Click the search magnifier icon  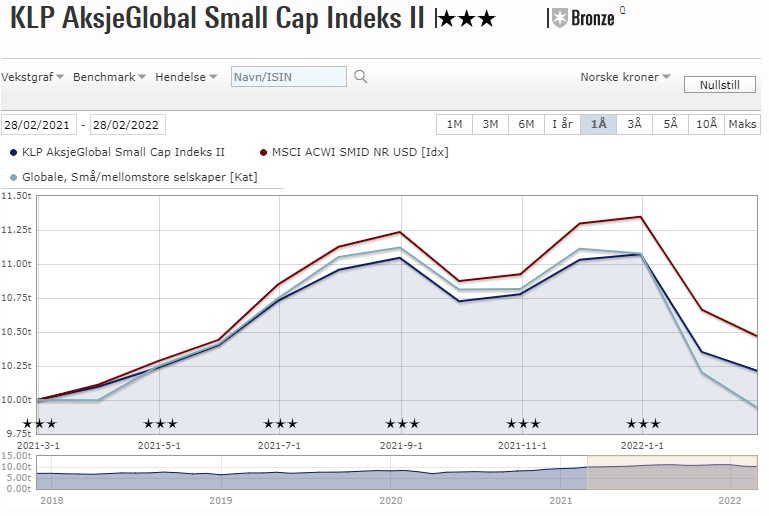click(x=360, y=77)
